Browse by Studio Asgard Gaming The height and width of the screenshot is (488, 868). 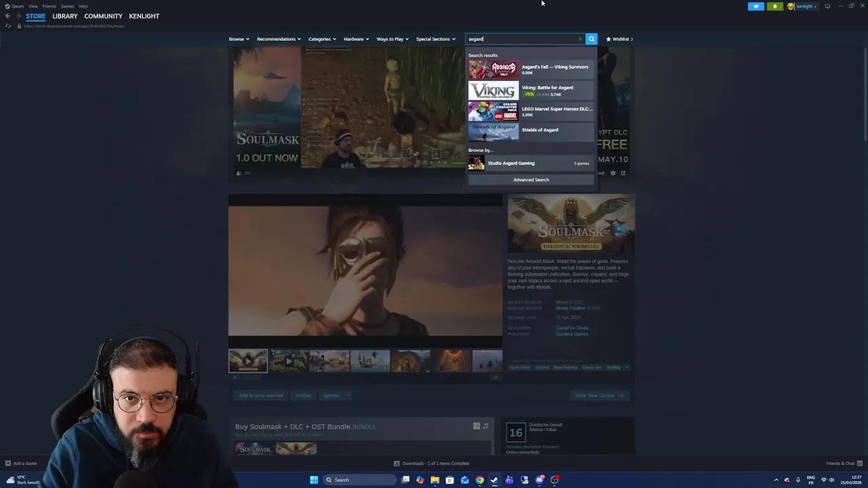point(531,163)
